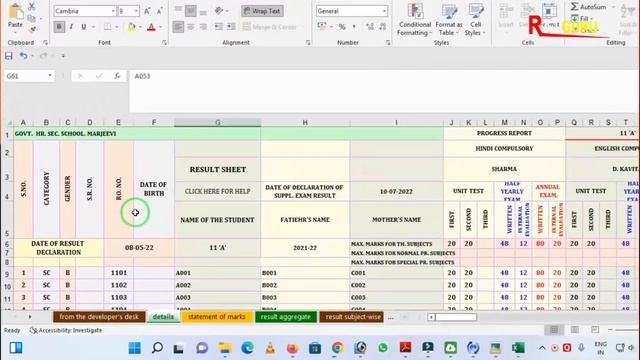640x360 pixels.
Task: Align text left
Action: click(x=178, y=27)
